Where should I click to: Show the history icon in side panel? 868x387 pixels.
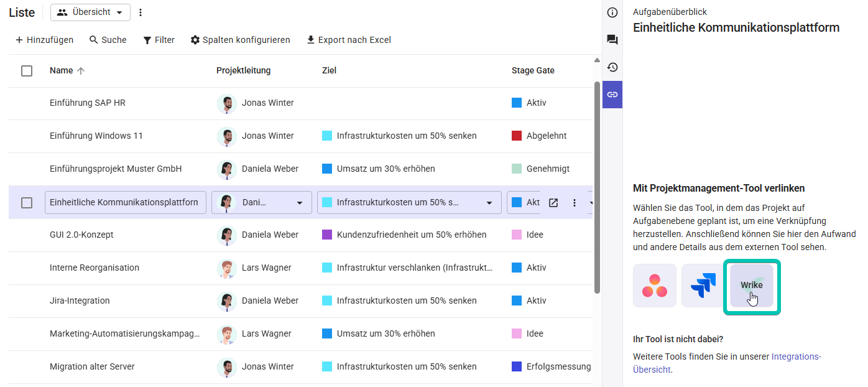tap(612, 67)
